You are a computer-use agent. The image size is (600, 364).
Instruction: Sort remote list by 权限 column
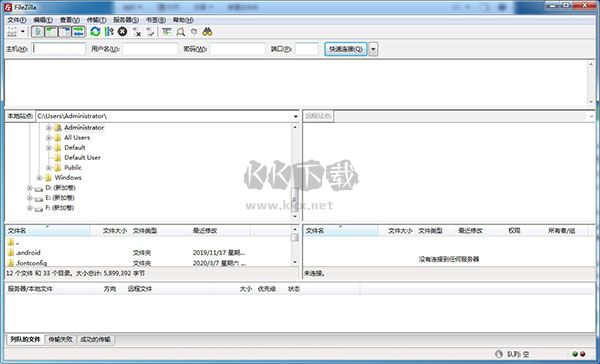tap(514, 231)
